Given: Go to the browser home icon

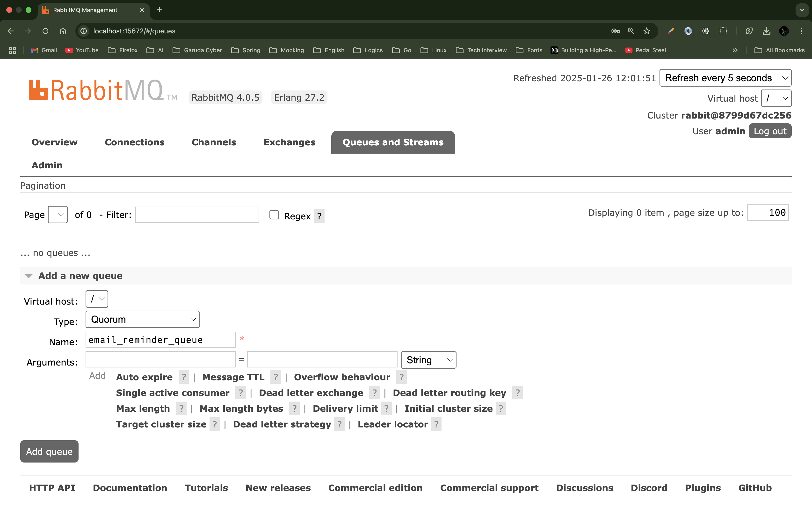Looking at the screenshot, I should click(x=63, y=31).
